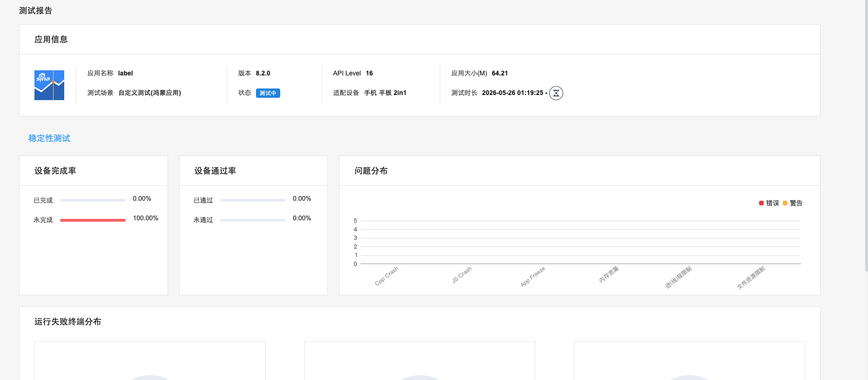This screenshot has width=868, height=380.
Task: Click the 设备通过率 card heading
Action: coord(215,171)
